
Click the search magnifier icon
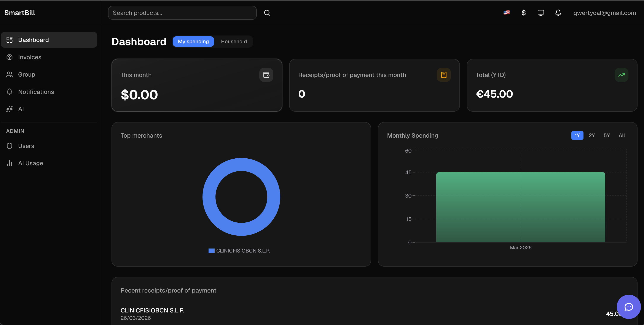pos(267,13)
